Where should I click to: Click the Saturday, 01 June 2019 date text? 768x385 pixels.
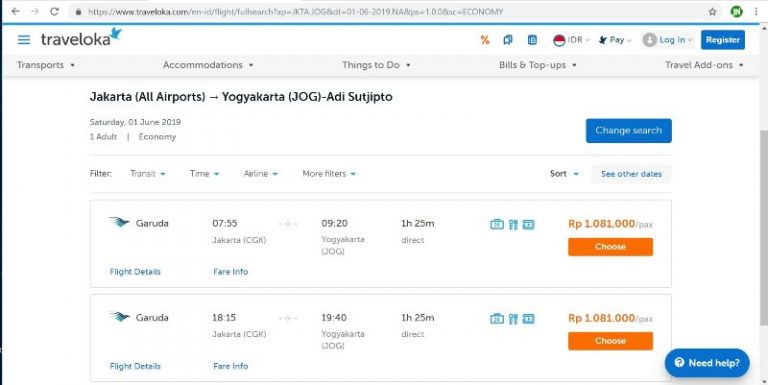pos(135,122)
